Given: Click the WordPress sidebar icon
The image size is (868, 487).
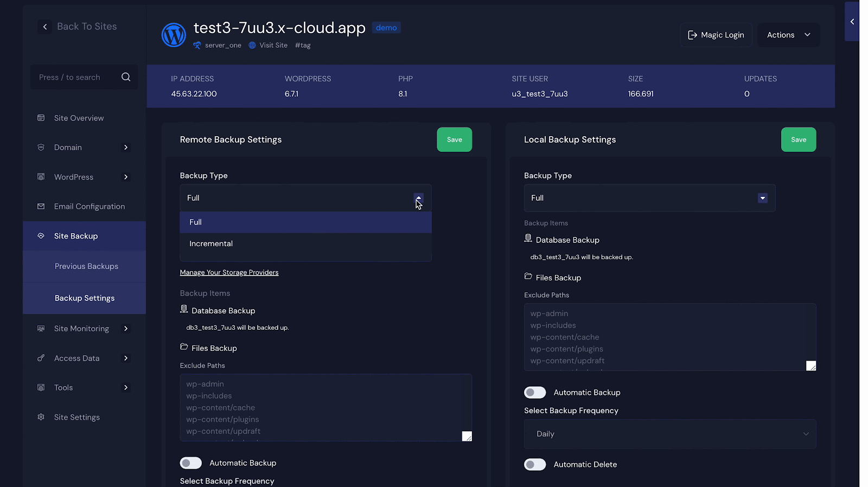Looking at the screenshot, I should coord(41,177).
